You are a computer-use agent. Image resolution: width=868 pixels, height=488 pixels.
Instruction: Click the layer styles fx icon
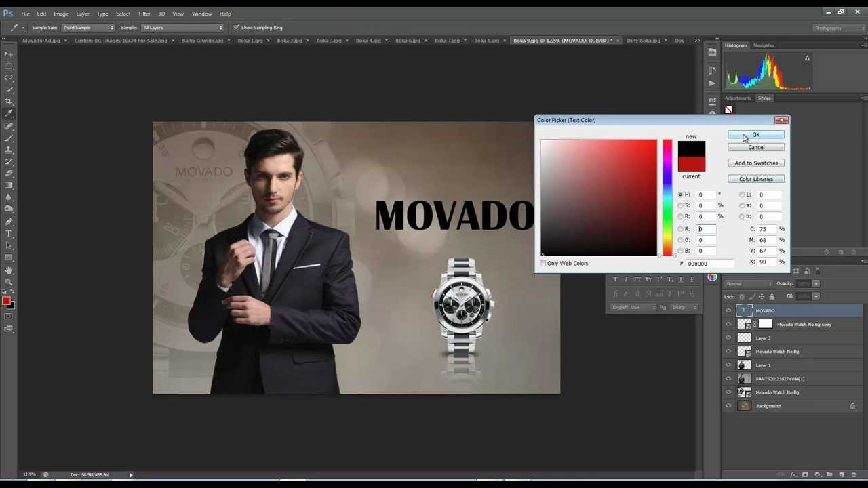pos(793,474)
